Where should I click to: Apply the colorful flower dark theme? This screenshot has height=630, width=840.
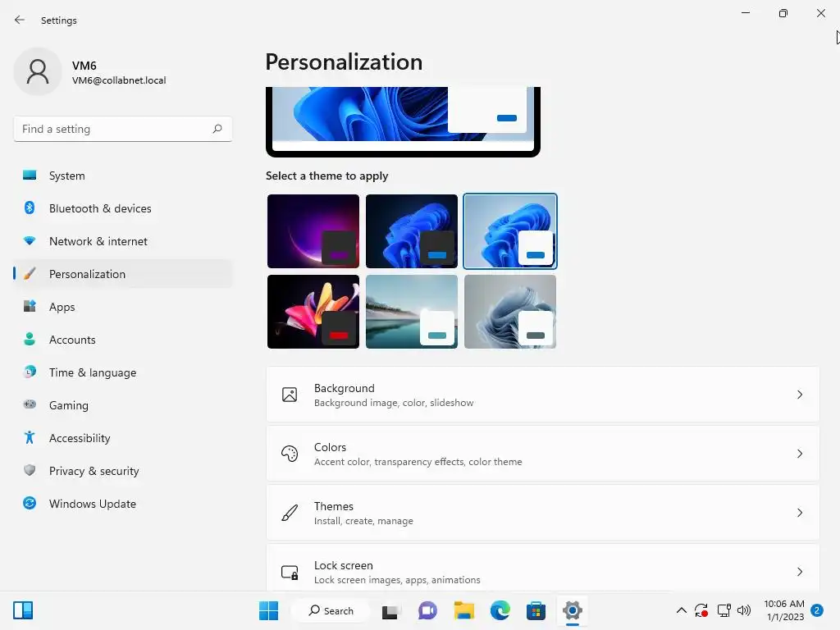pos(313,312)
